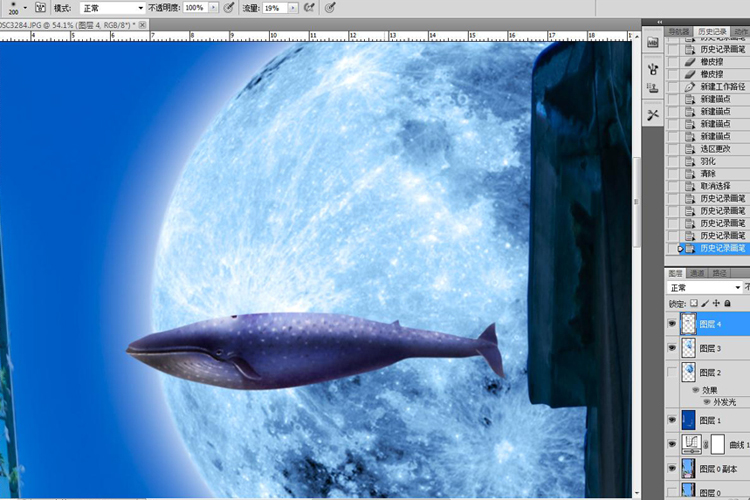The image size is (750, 500).
Task: Open the 流量 flow slider arrow
Action: (x=293, y=8)
